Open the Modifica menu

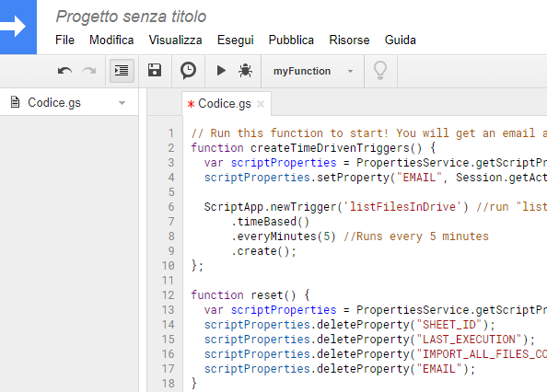click(x=111, y=40)
